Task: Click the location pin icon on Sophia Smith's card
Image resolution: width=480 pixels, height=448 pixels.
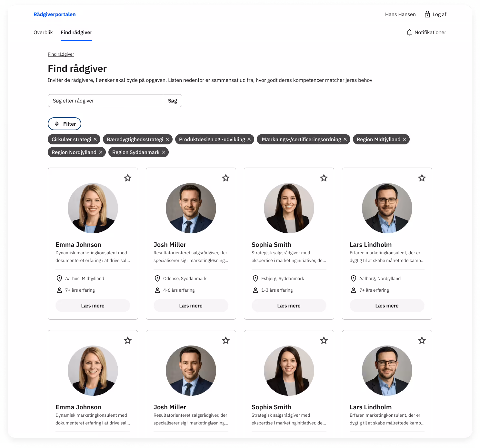Action: coord(255,278)
